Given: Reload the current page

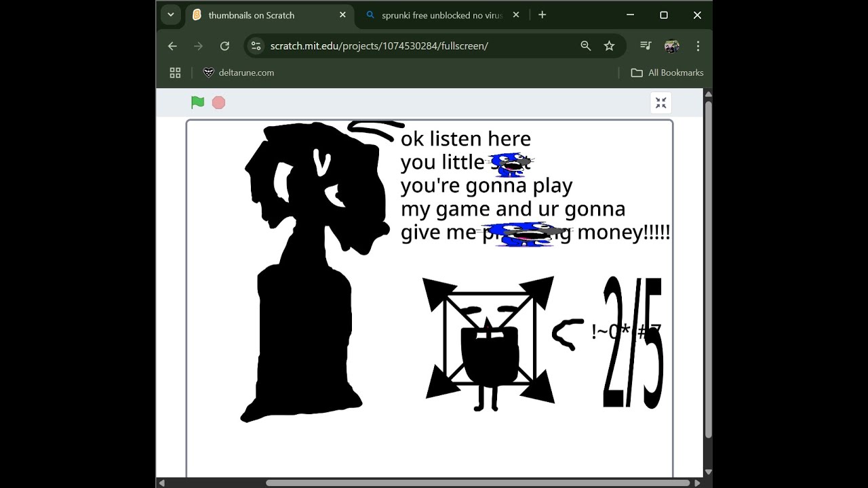Looking at the screenshot, I should coord(224,46).
